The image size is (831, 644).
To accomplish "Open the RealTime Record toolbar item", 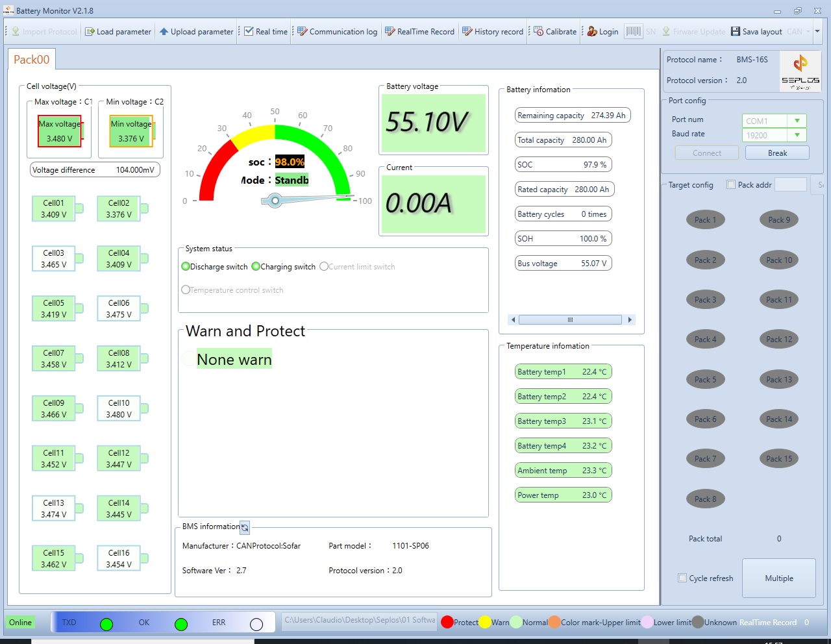I will click(x=419, y=31).
